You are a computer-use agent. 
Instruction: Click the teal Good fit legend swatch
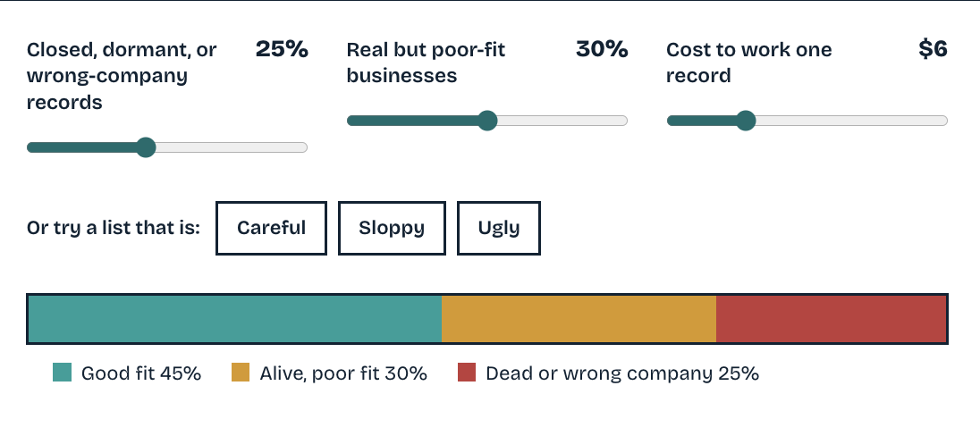62,373
